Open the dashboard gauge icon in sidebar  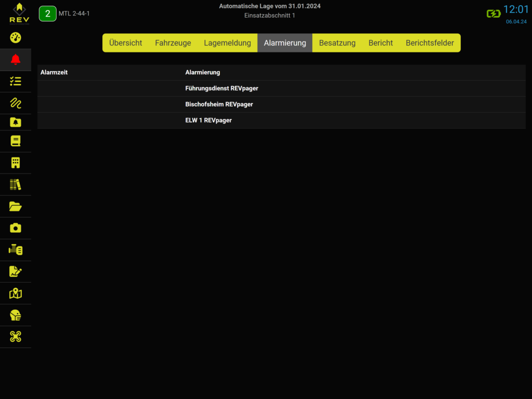(x=16, y=38)
